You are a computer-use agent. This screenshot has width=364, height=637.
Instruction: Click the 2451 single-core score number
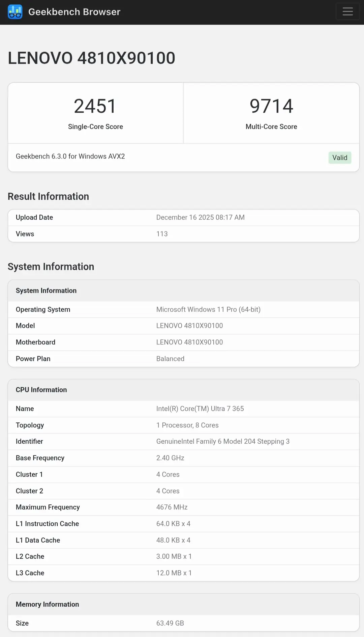[x=95, y=106]
